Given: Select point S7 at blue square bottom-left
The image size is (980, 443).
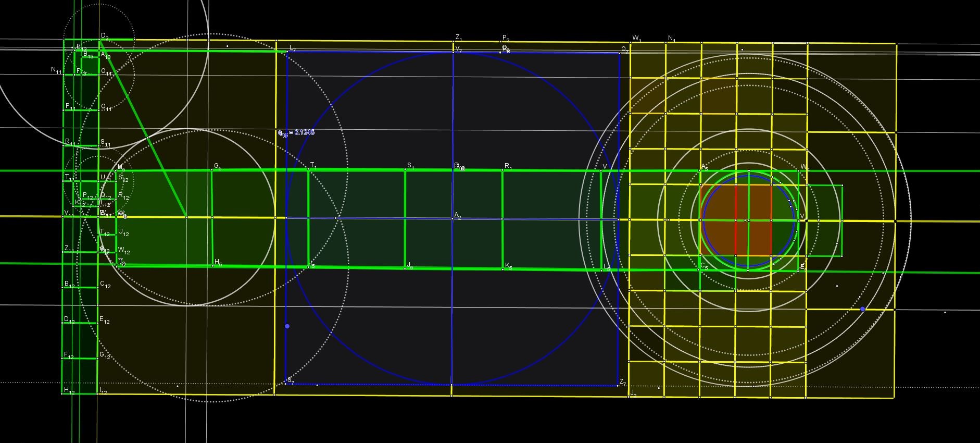Looking at the screenshot, I should click(286, 384).
